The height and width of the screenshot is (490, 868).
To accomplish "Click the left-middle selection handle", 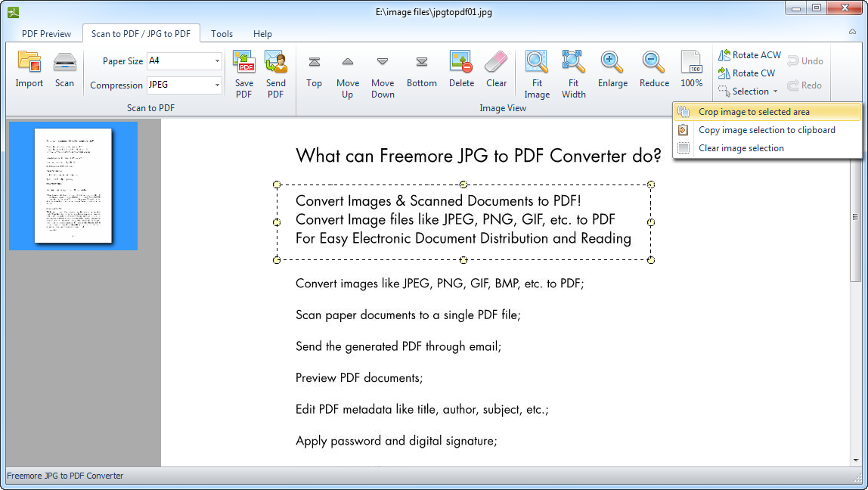I will tap(277, 222).
